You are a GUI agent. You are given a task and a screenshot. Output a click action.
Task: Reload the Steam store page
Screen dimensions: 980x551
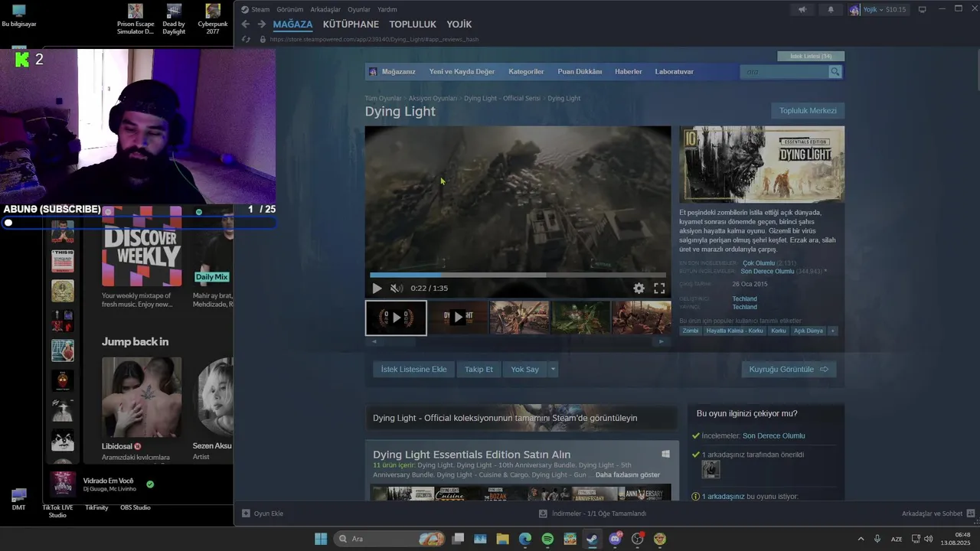tap(246, 39)
